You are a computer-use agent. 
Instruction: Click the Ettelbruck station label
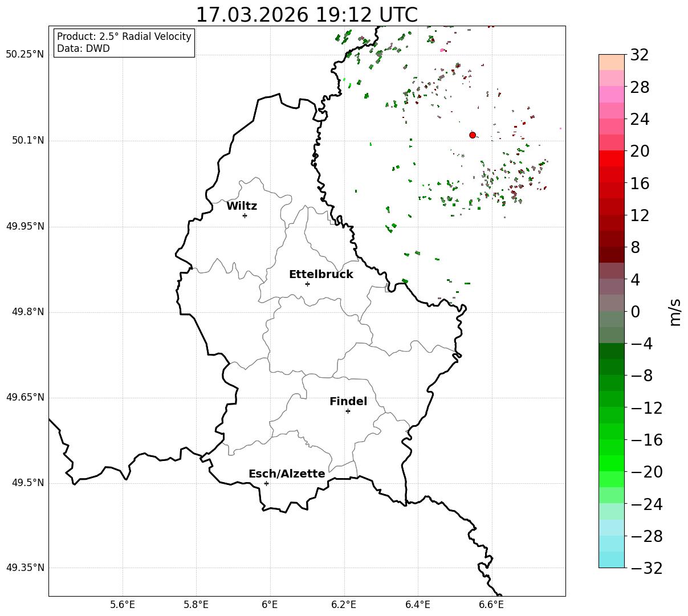[321, 275]
